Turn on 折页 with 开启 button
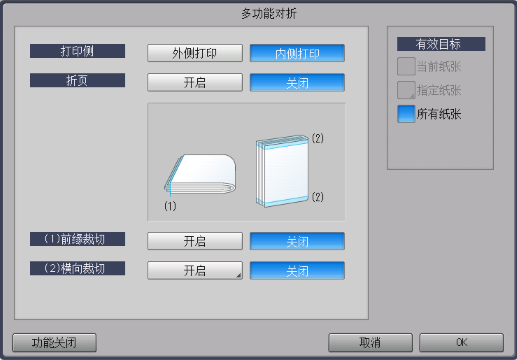The width and height of the screenshot is (517, 360). pos(195,82)
